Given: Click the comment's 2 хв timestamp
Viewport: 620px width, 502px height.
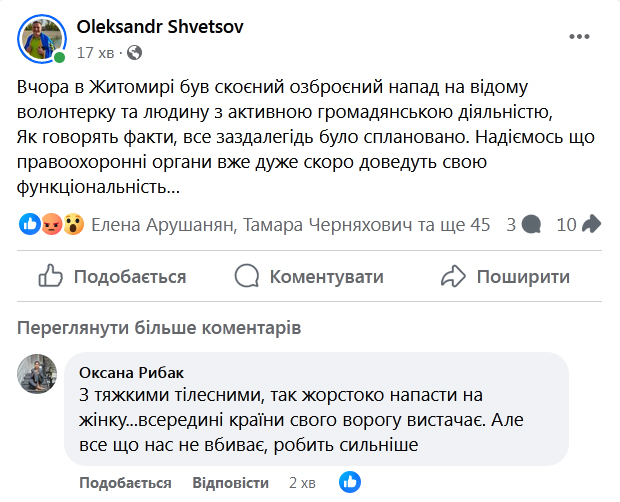Looking at the screenshot, I should click(300, 483).
